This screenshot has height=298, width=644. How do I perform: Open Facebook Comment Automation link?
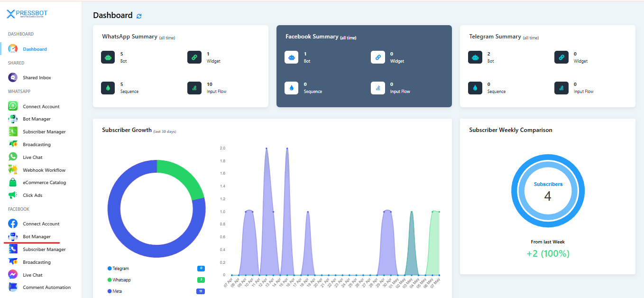pos(46,287)
